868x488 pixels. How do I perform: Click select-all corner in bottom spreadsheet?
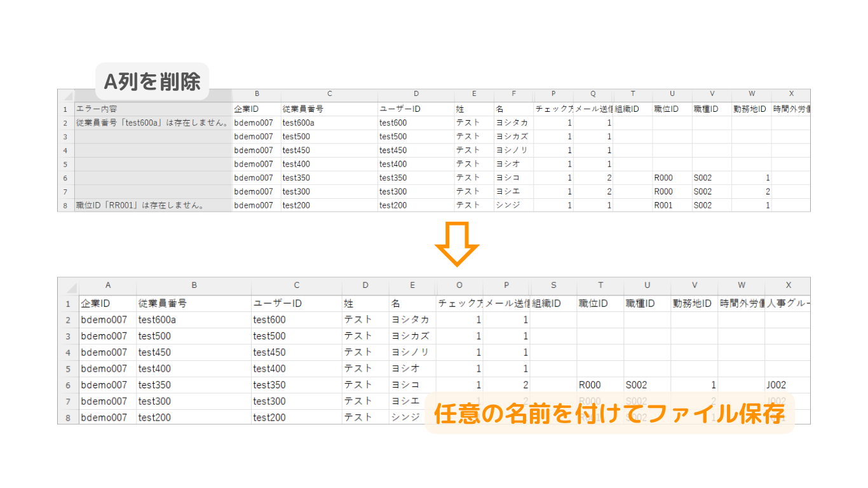[68, 286]
